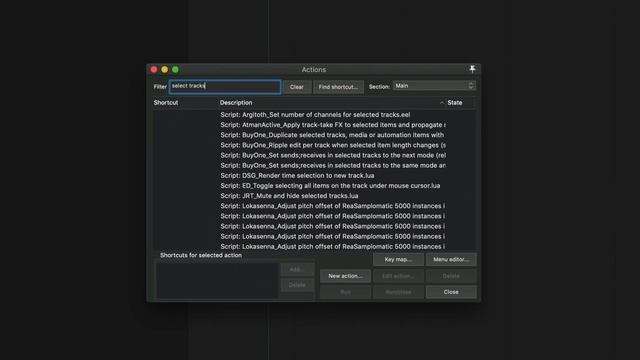The image size is (640, 360).
Task: Sort by the State column header
Action: pyautogui.click(x=455, y=102)
